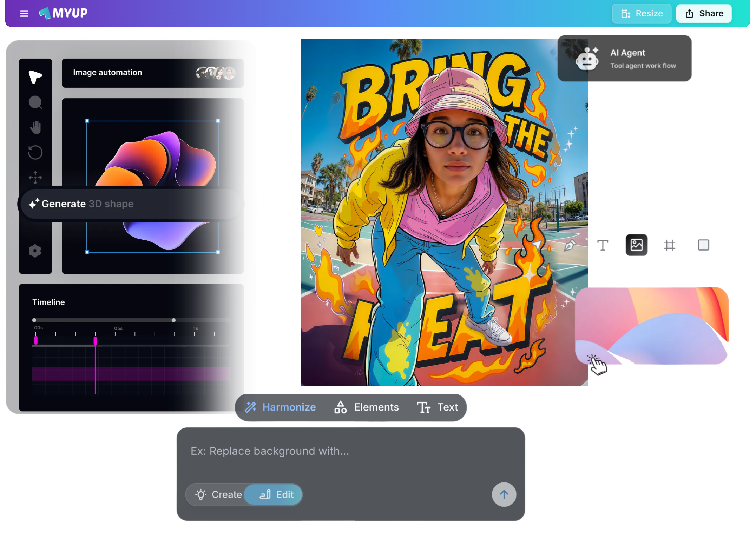Open the Elements tab
The width and height of the screenshot is (756, 546).
click(x=366, y=407)
